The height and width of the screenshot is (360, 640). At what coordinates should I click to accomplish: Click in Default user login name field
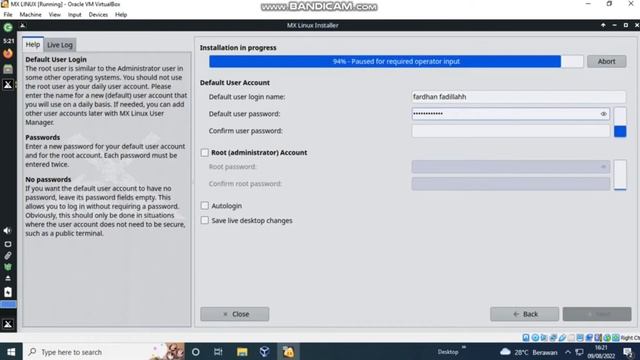click(518, 97)
